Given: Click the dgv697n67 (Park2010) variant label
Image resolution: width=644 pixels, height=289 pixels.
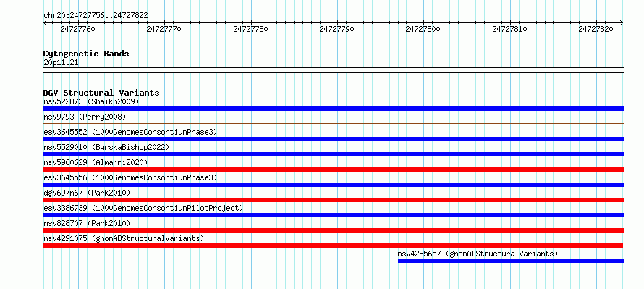Looking at the screenshot, I should click(x=87, y=193).
